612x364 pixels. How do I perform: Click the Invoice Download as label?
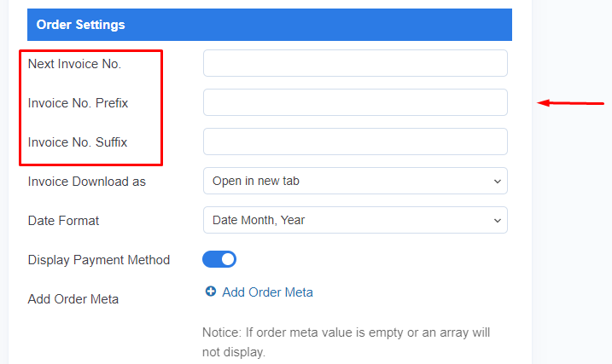pyautogui.click(x=87, y=182)
